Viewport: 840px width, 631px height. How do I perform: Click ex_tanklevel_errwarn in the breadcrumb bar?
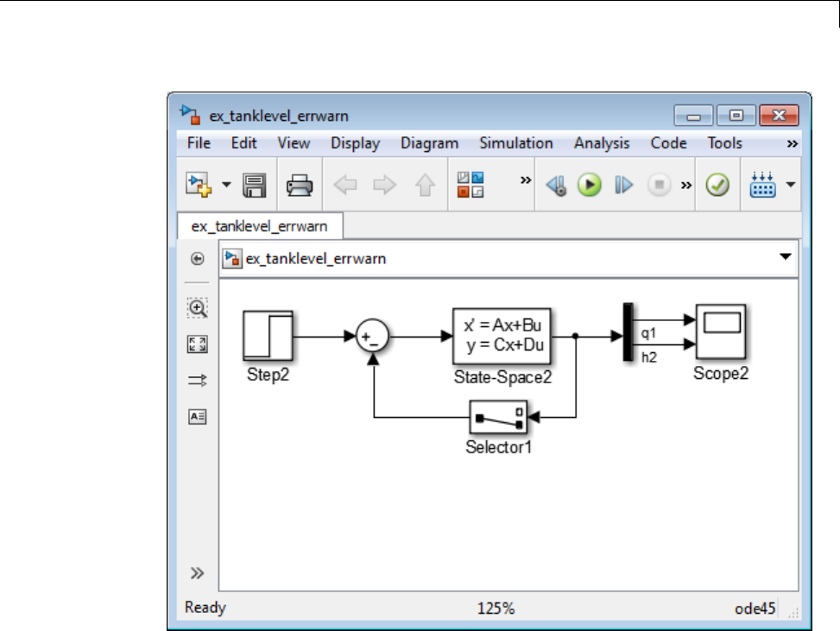[316, 259]
